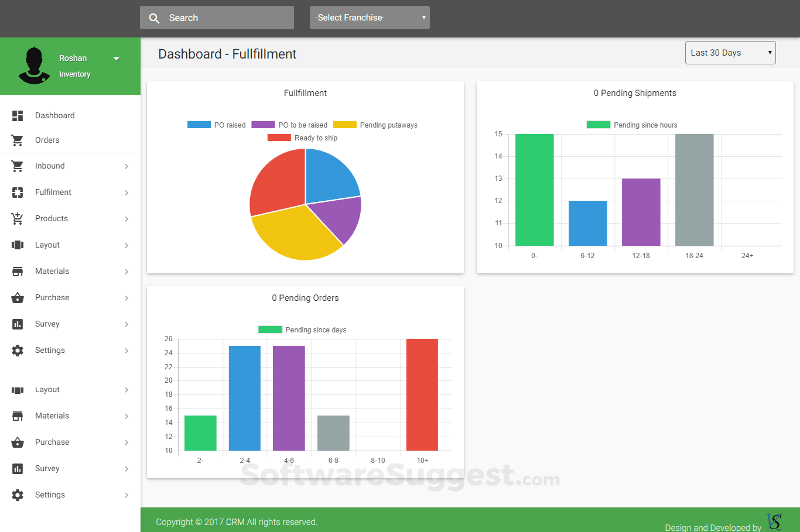Open Materials via its sidebar icon
This screenshot has width=800, height=532.
(18, 271)
